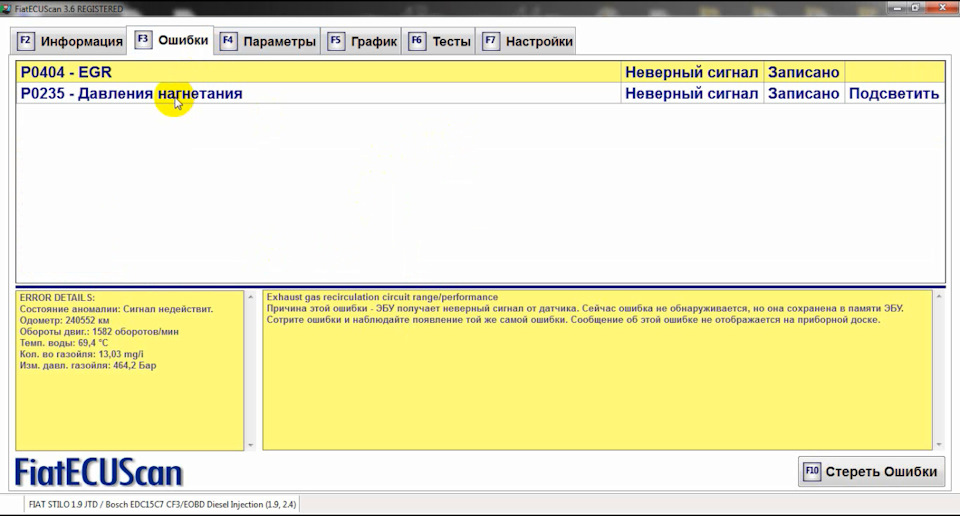The height and width of the screenshot is (516, 960).
Task: Click the FiatECUScan logo
Action: 99,473
